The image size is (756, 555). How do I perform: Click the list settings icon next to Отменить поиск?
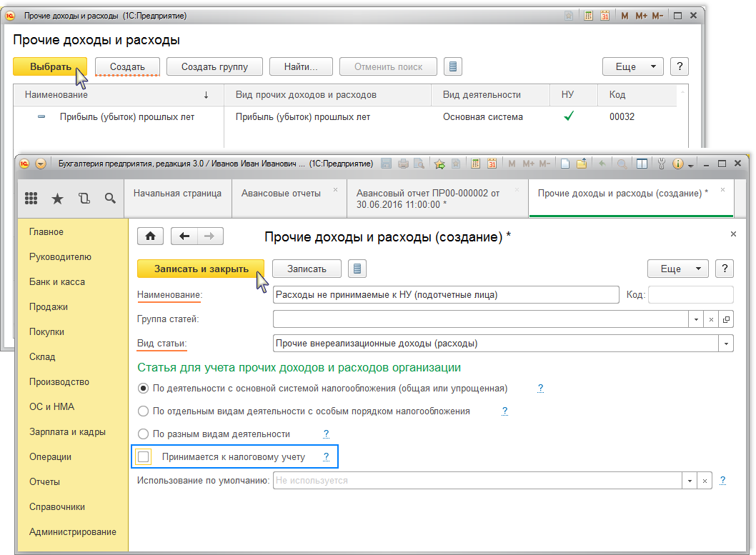click(x=453, y=66)
